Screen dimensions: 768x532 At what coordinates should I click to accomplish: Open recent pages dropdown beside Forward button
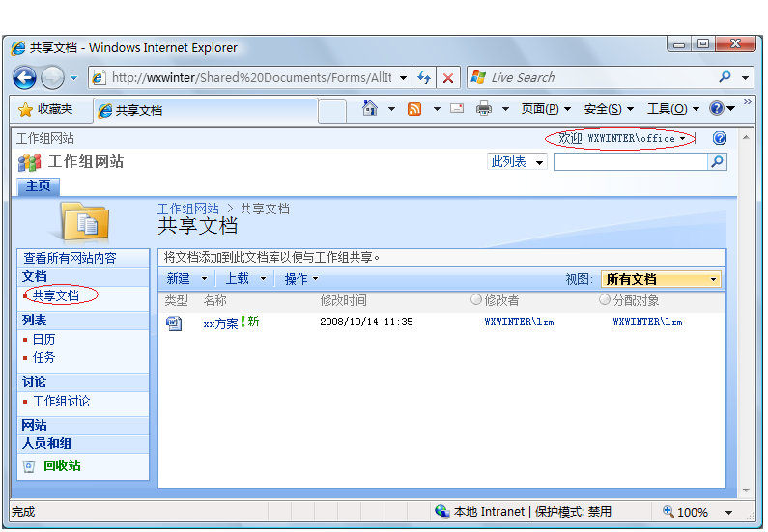tap(74, 78)
